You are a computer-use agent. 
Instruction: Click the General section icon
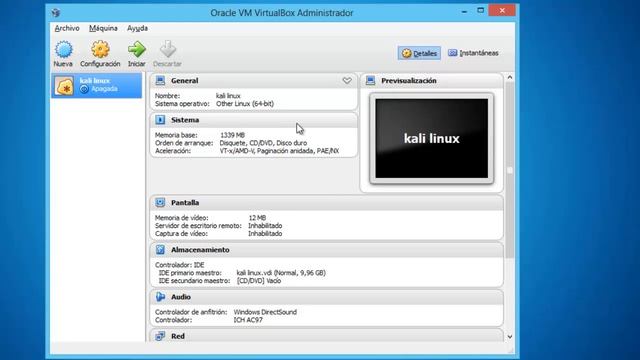click(160, 81)
